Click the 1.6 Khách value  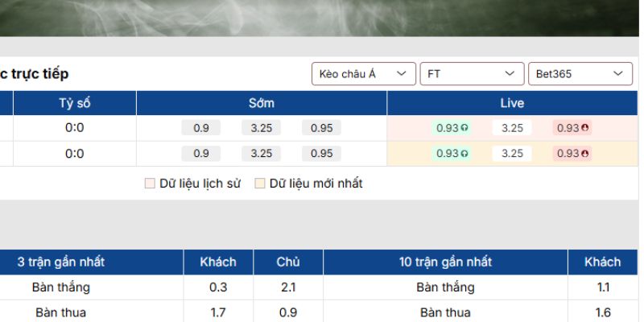[x=602, y=312]
